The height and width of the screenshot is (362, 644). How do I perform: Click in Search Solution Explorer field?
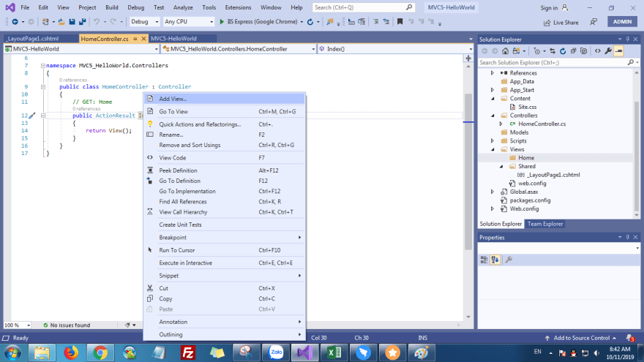click(554, 63)
